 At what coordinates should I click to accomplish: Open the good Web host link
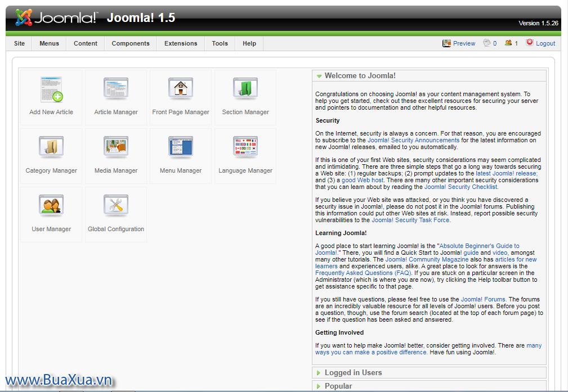pyautogui.click(x=362, y=181)
